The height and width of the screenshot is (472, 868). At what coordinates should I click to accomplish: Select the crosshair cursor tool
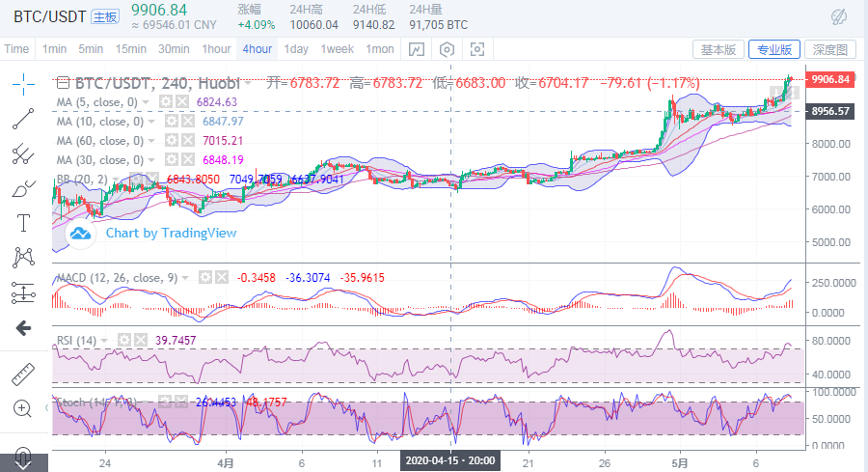[23, 84]
